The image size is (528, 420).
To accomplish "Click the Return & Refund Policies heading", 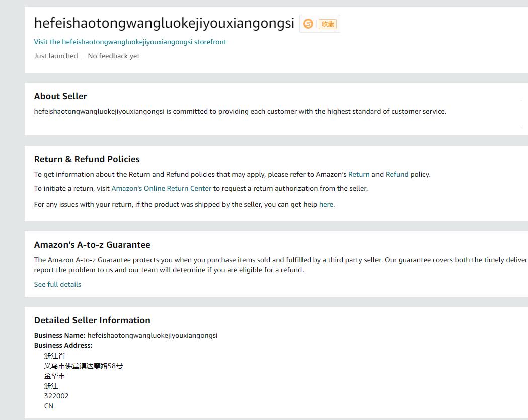I will [87, 159].
